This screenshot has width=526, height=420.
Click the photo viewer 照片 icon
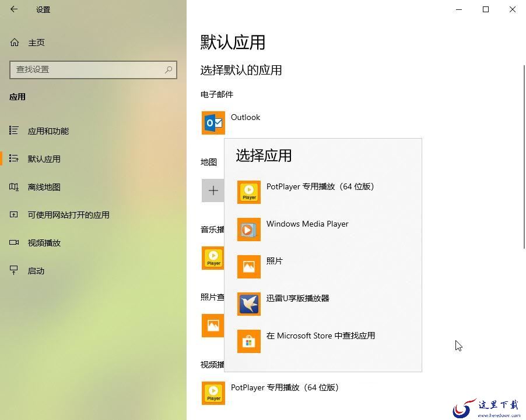pyautogui.click(x=213, y=326)
